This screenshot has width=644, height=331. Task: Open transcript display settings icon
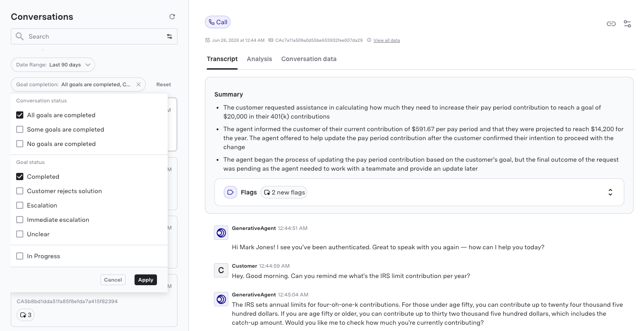pos(627,24)
